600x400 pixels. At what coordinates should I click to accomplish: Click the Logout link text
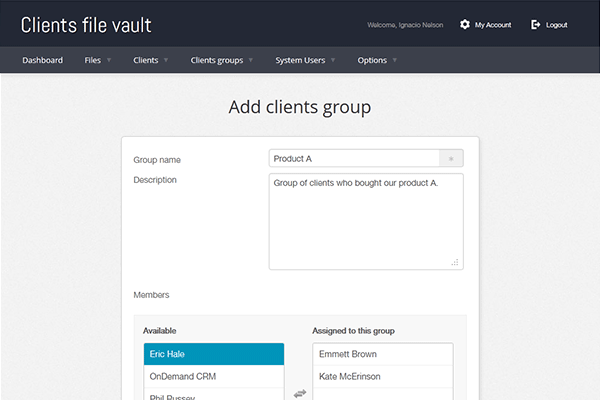(x=557, y=24)
